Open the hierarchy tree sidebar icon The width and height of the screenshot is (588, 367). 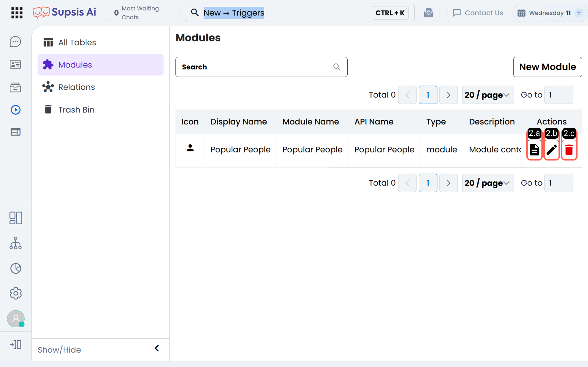(15, 243)
